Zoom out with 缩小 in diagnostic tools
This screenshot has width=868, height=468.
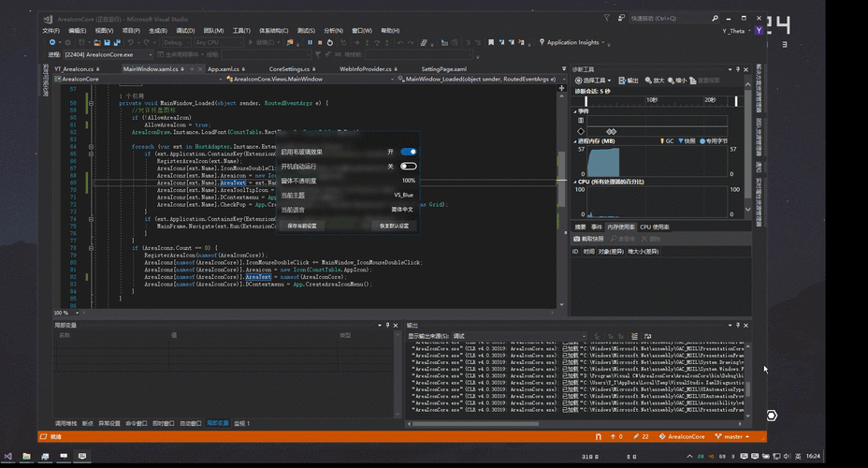(x=676, y=80)
